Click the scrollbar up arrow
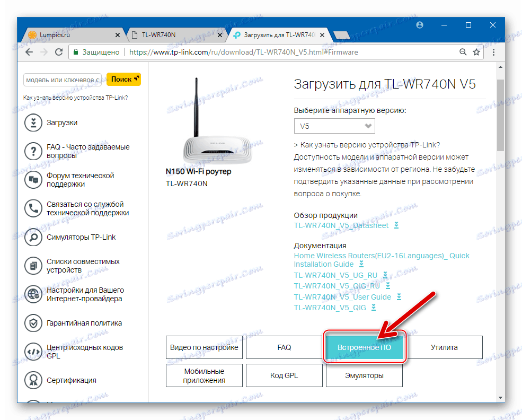The height and width of the screenshot is (420, 522). pyautogui.click(x=500, y=67)
